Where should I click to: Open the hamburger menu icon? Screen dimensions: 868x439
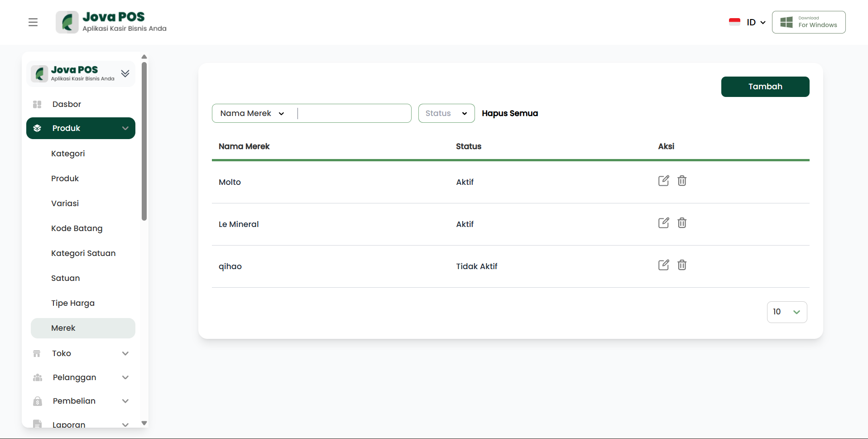pyautogui.click(x=33, y=22)
